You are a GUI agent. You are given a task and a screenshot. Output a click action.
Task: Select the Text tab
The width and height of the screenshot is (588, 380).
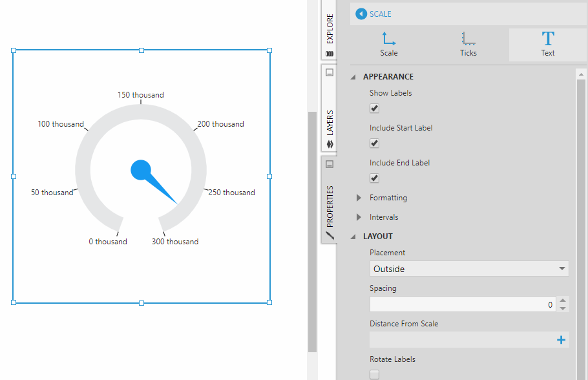tap(547, 45)
